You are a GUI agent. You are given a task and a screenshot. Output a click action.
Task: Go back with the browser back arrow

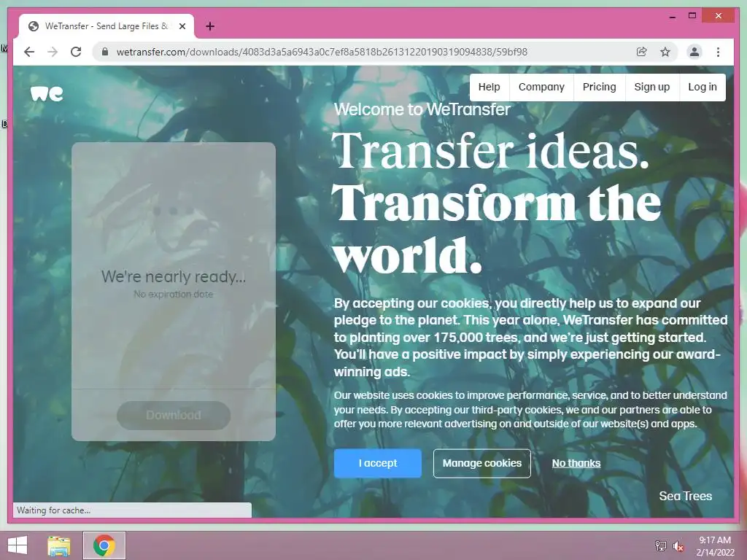tap(29, 52)
